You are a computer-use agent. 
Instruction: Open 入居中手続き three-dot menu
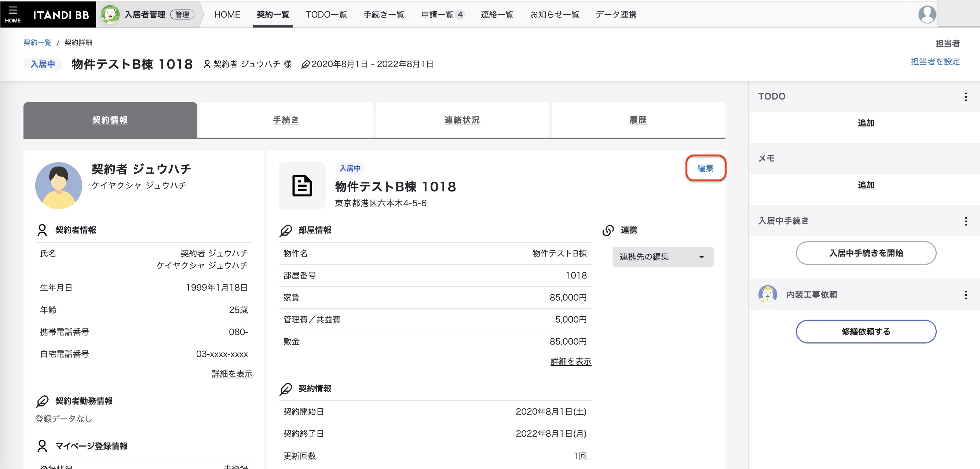click(x=966, y=221)
